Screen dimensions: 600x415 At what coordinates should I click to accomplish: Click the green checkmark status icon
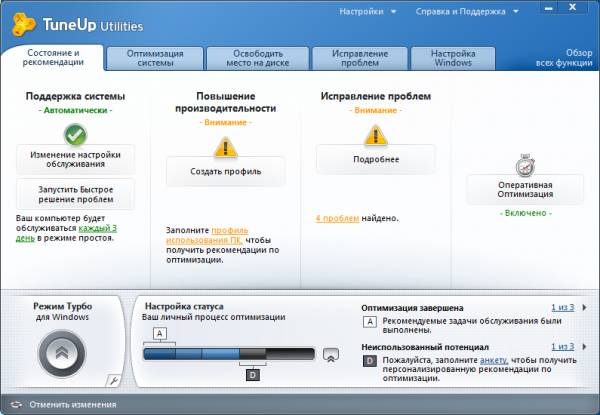[x=75, y=135]
